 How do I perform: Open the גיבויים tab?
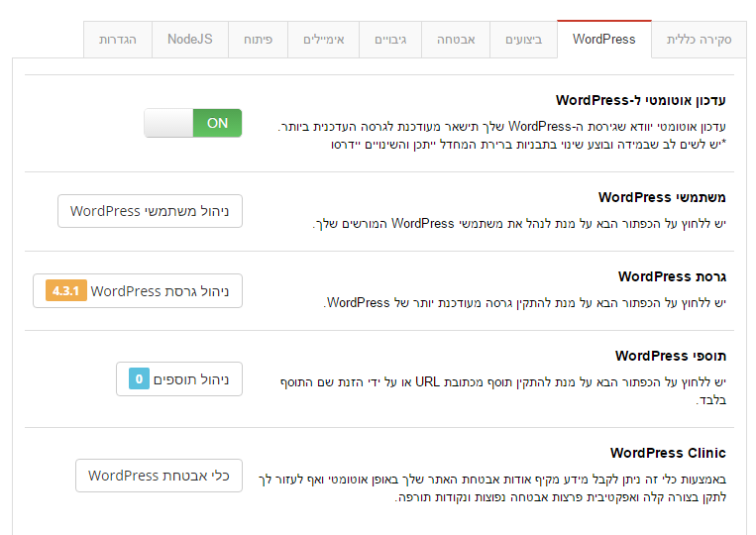(x=390, y=40)
